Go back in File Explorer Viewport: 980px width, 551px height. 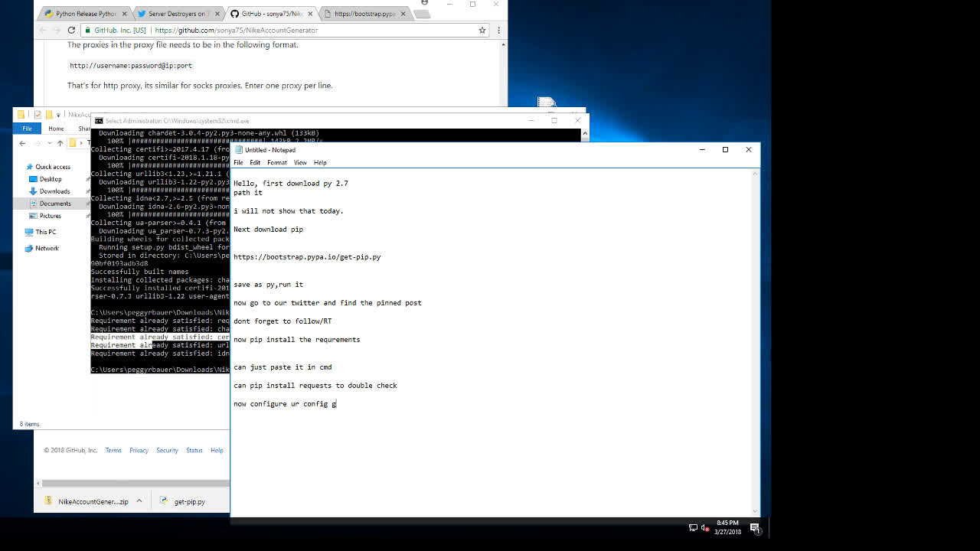coord(22,143)
